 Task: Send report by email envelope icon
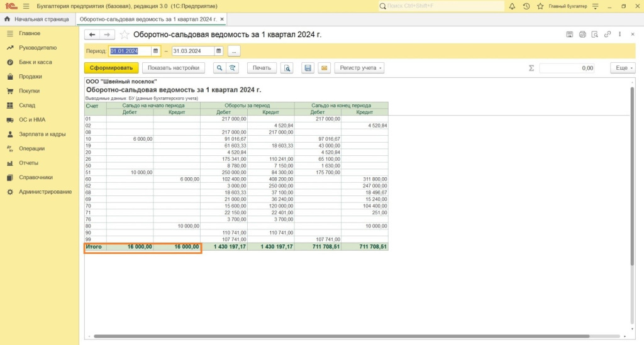pyautogui.click(x=324, y=68)
